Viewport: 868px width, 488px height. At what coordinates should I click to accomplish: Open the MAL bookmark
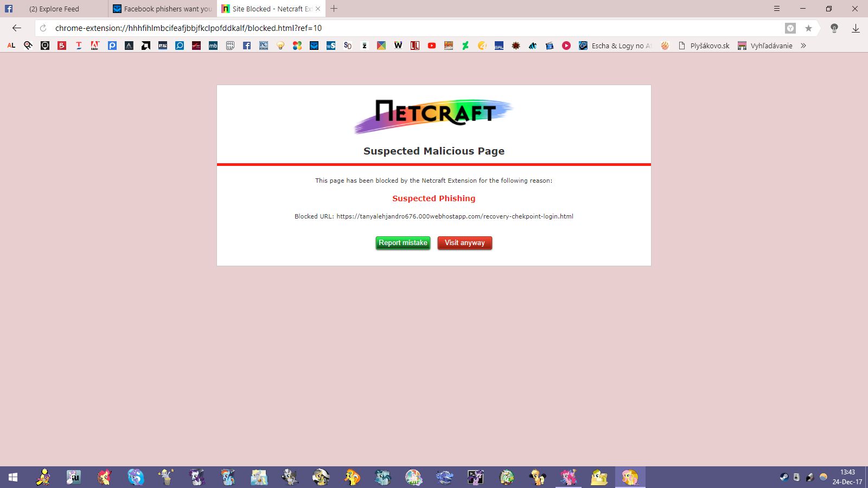tap(499, 46)
